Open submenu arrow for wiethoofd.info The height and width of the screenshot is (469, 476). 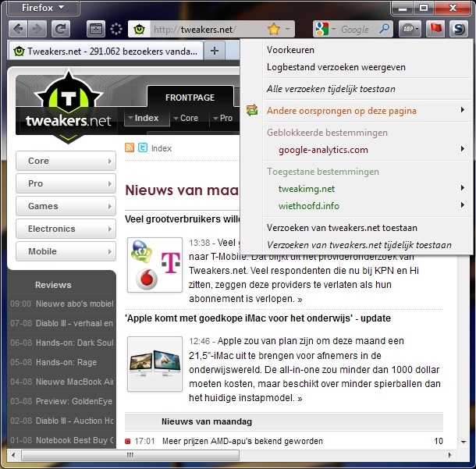[462, 205]
